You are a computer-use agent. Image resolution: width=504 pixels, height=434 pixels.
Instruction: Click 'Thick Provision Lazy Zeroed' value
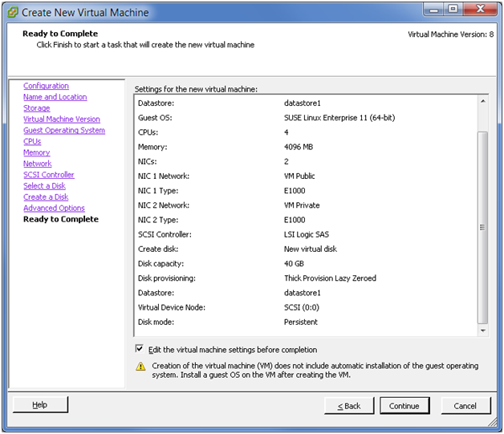[x=330, y=278]
